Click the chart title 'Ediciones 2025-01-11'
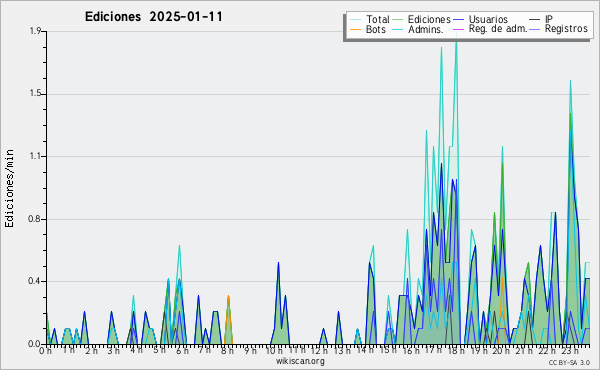Screen dimensions: 600x370 [153, 17]
